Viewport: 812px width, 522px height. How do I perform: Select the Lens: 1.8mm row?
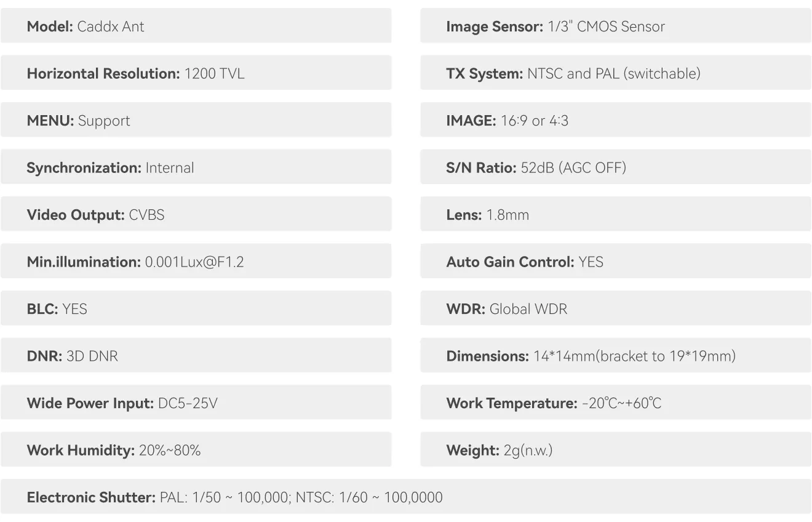click(x=616, y=215)
